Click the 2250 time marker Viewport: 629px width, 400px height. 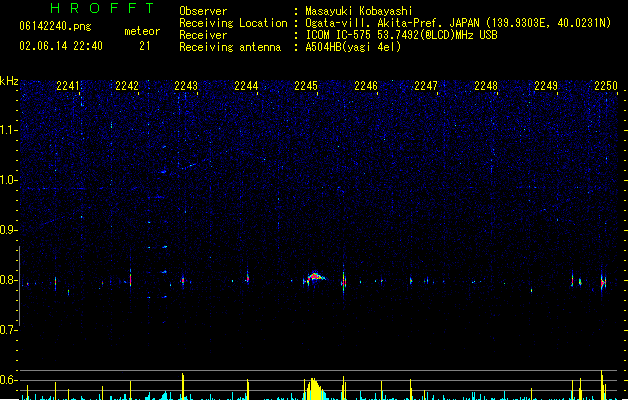(x=606, y=86)
